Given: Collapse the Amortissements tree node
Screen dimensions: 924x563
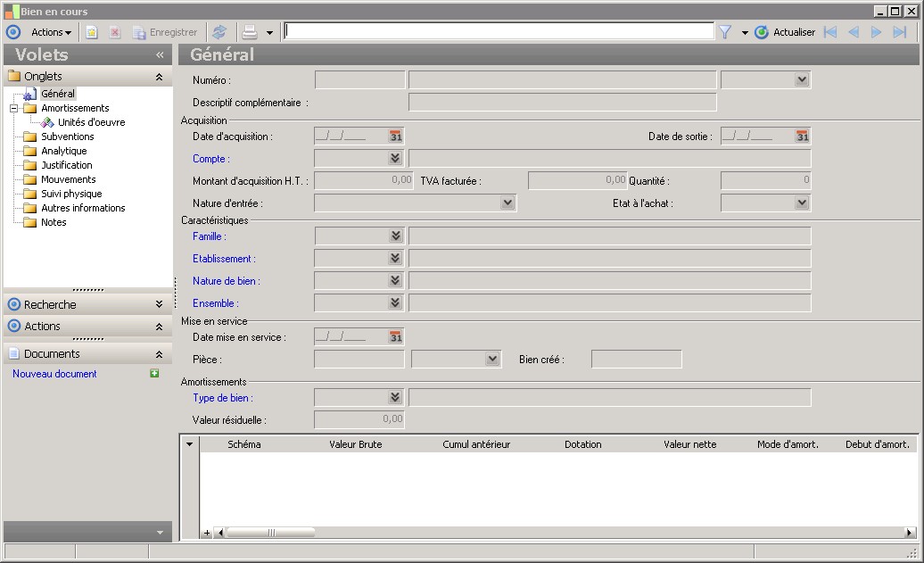Looking at the screenshot, I should click(14, 108).
